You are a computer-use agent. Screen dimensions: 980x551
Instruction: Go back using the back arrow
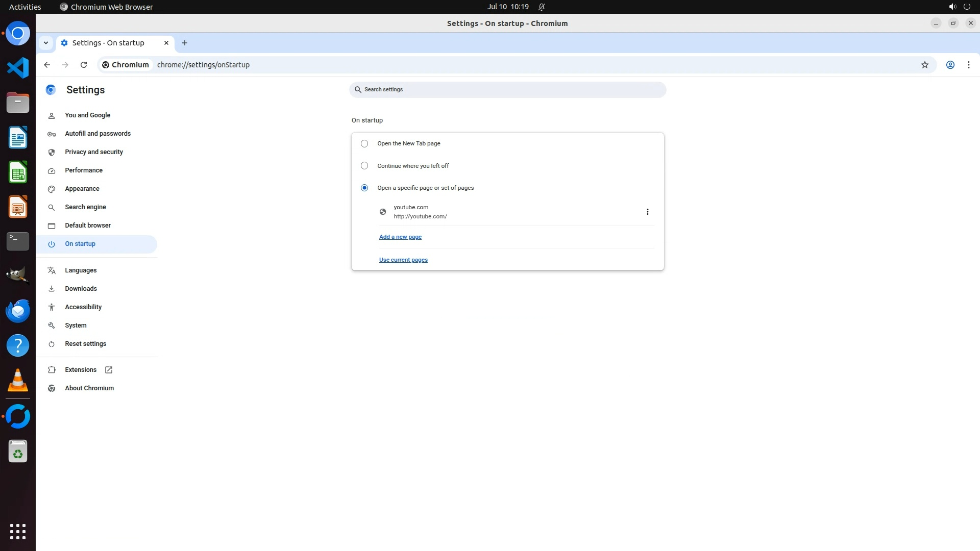(x=47, y=65)
